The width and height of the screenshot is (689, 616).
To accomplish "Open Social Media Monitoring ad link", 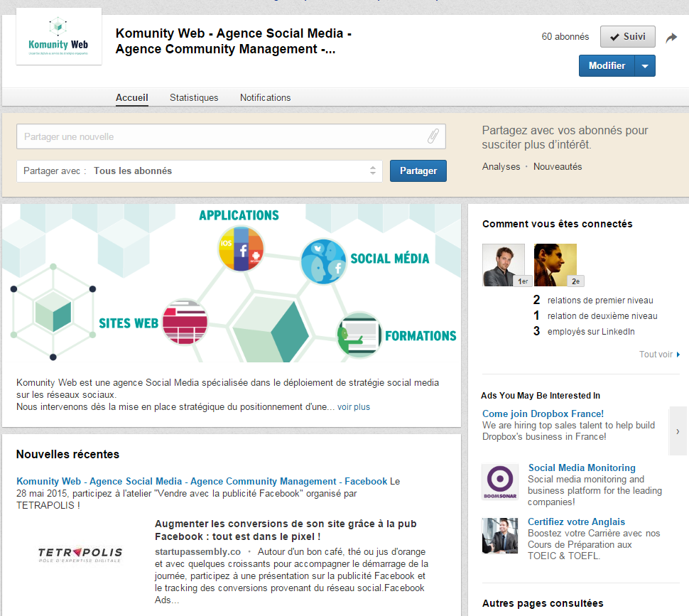I will pyautogui.click(x=582, y=468).
